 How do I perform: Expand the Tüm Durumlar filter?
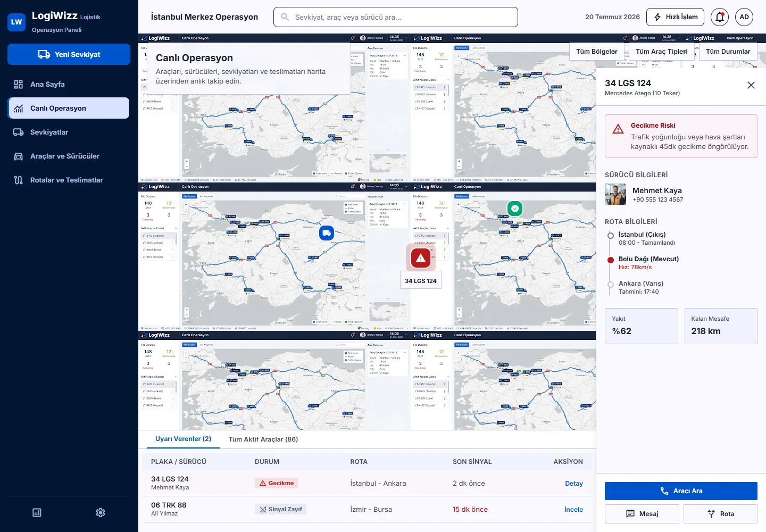point(728,52)
